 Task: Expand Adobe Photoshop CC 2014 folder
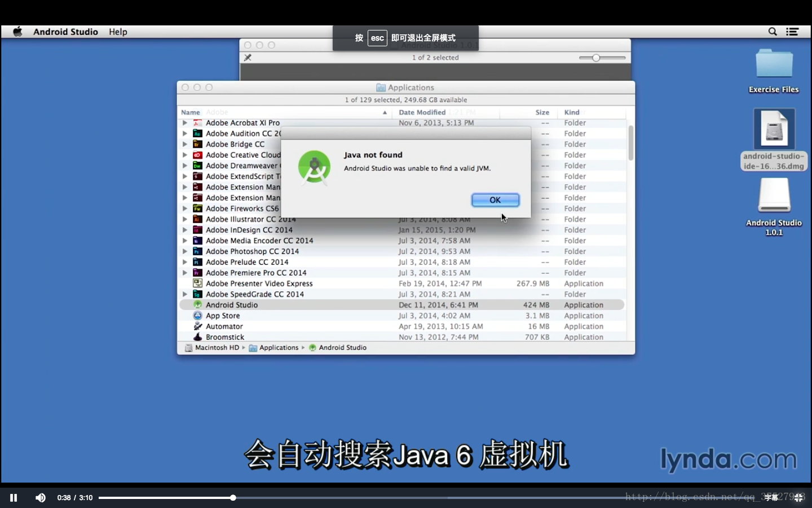(184, 251)
